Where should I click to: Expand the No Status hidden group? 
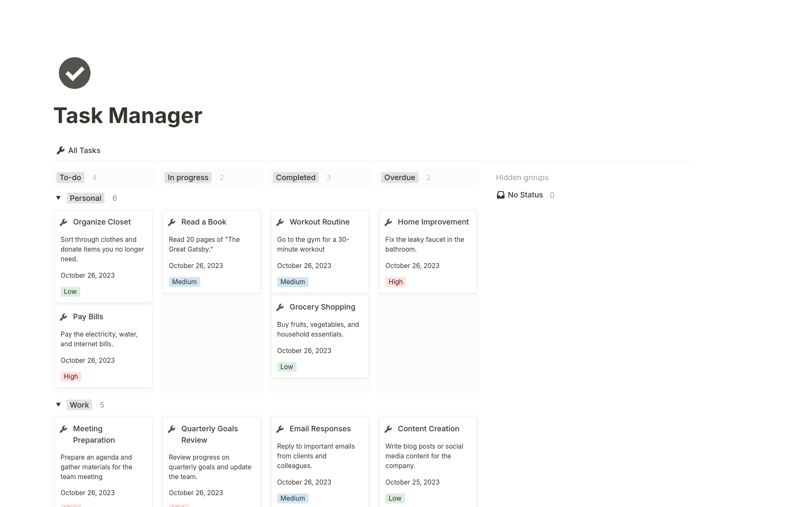[525, 195]
